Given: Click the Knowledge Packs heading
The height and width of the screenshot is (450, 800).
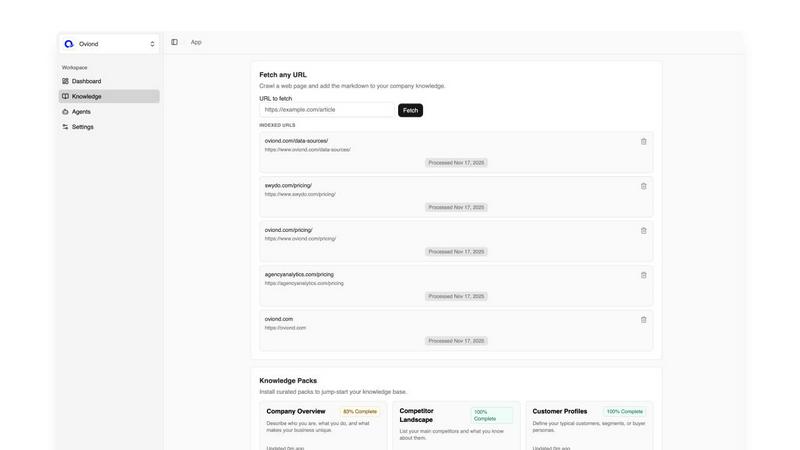Looking at the screenshot, I should [x=288, y=381].
